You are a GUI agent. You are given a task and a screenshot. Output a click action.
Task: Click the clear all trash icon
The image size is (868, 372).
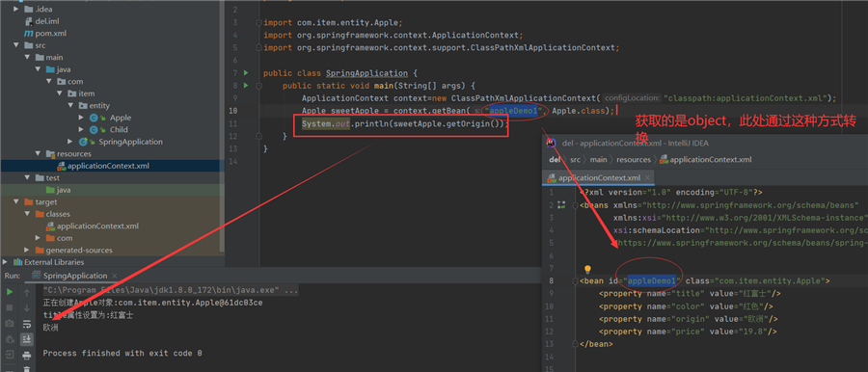click(27, 369)
